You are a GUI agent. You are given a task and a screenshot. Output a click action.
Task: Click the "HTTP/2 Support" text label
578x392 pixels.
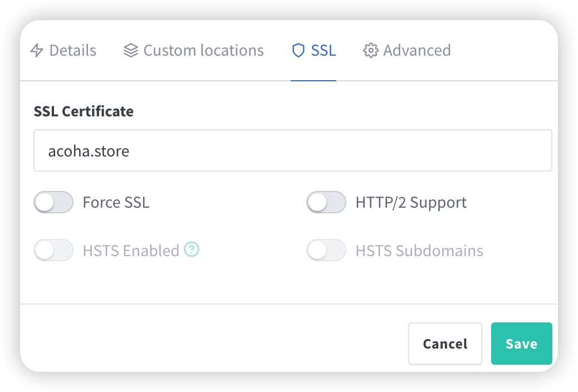411,202
